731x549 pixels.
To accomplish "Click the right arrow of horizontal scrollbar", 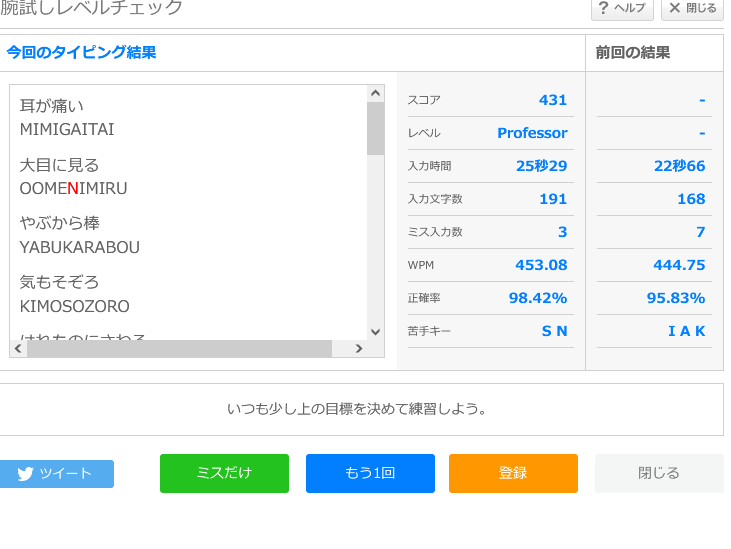I will pyautogui.click(x=360, y=349).
